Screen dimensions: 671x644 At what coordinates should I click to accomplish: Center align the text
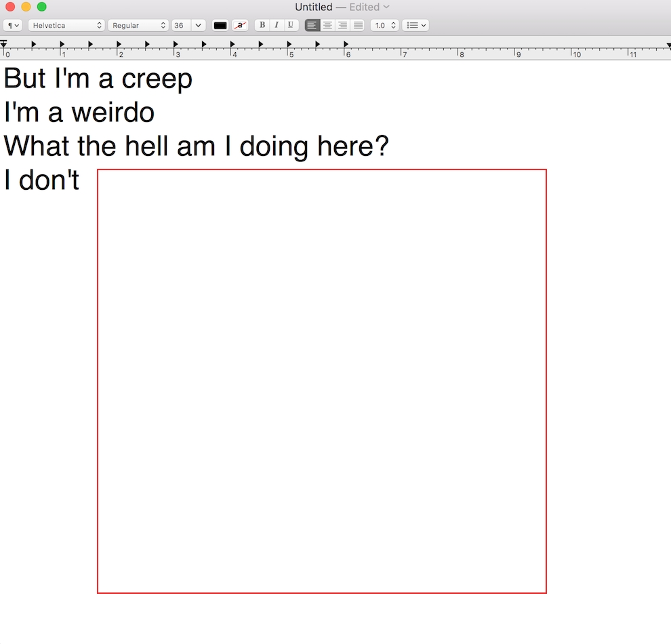(328, 25)
